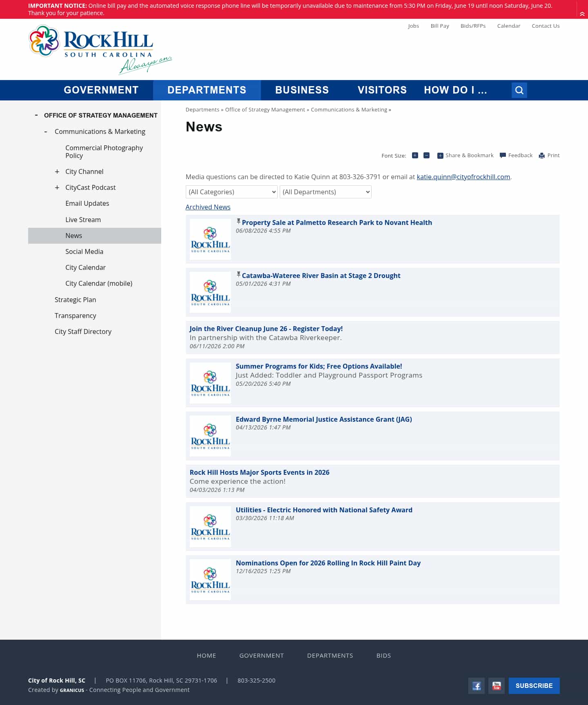The width and height of the screenshot is (588, 705).
Task: Open the How Do I... menu
Action: tap(455, 90)
